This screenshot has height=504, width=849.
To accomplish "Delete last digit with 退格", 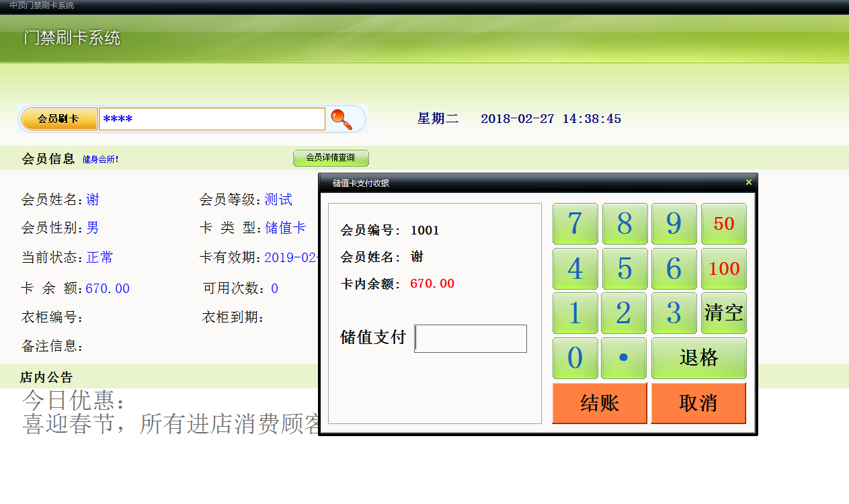I will coord(698,358).
